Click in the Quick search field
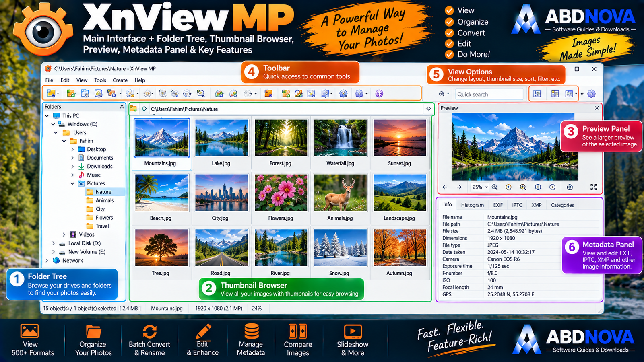Viewport: 644px width, 362px height. point(489,94)
